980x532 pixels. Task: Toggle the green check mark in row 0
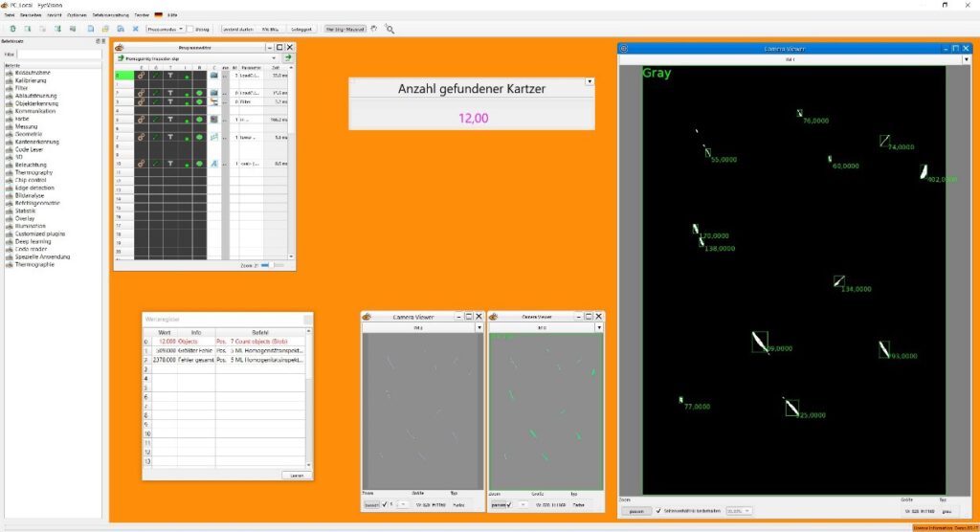coord(156,76)
